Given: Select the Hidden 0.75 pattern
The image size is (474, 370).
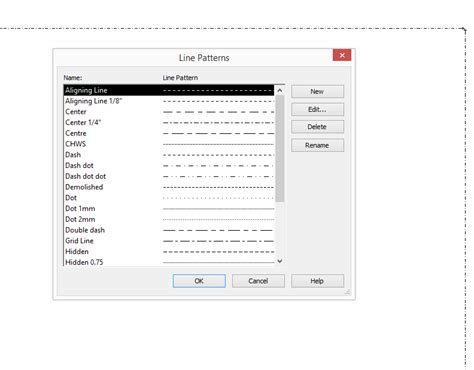Looking at the screenshot, I should click(x=169, y=262).
